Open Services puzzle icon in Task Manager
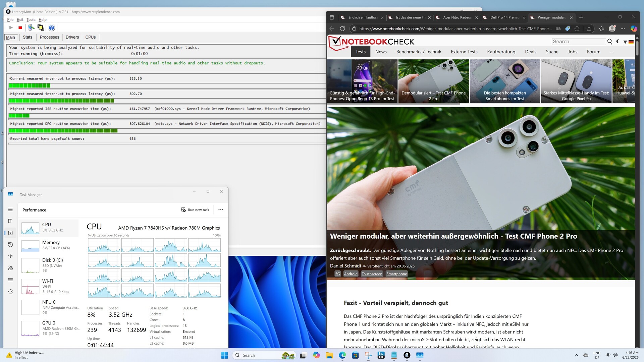Screen dimensions: 644x362 [10, 292]
